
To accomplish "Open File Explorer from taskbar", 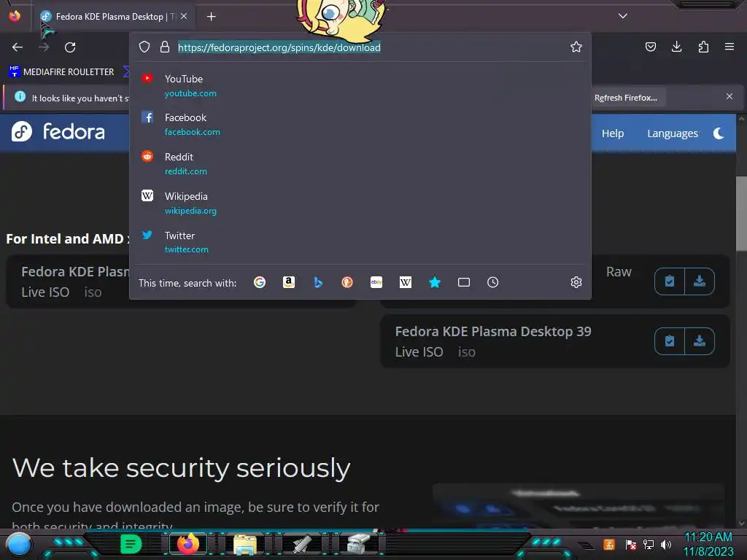I will [245, 544].
